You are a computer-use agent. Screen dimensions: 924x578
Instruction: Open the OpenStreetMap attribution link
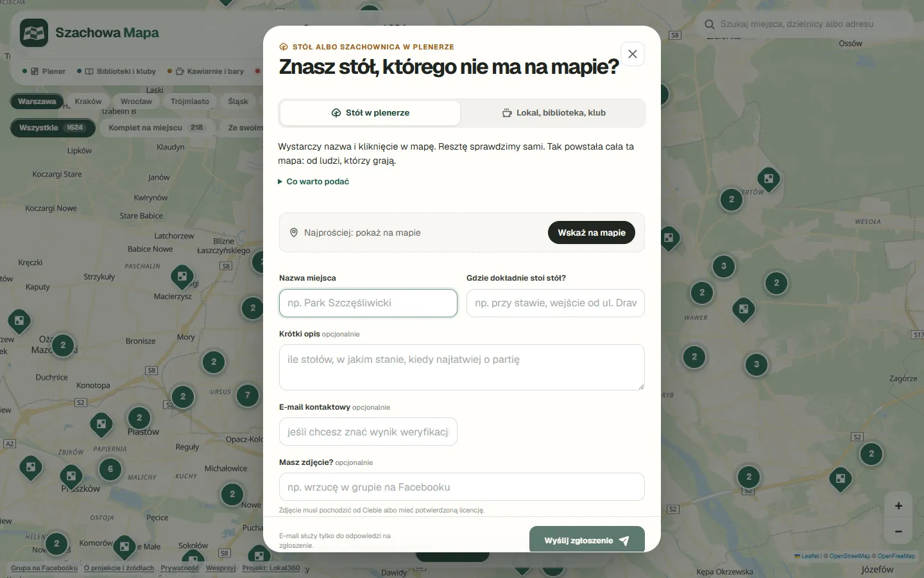click(x=850, y=556)
